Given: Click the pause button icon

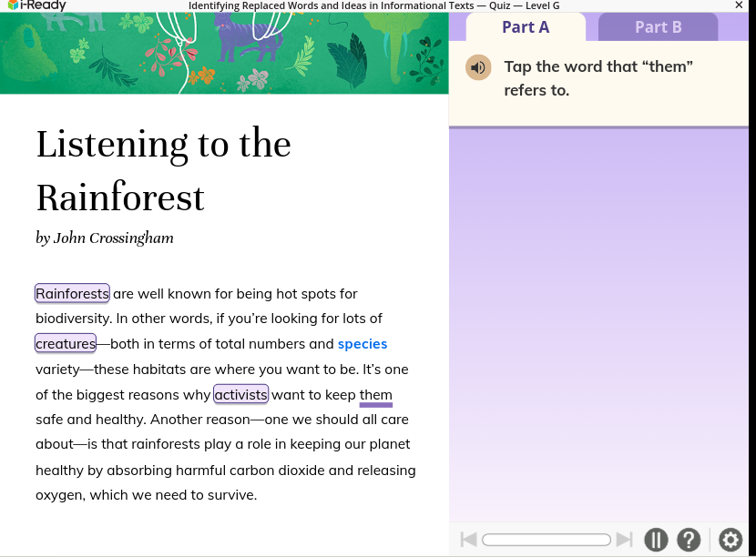Looking at the screenshot, I should point(656,540).
